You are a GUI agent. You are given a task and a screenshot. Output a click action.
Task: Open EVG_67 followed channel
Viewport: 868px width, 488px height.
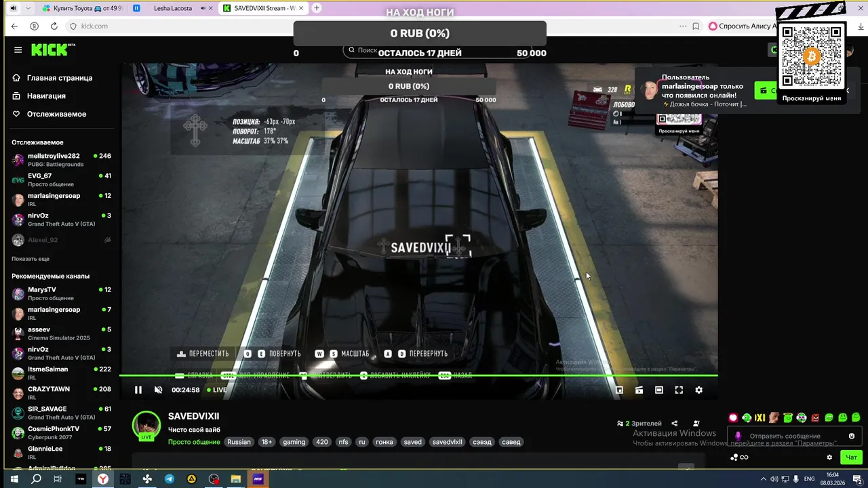(61, 180)
